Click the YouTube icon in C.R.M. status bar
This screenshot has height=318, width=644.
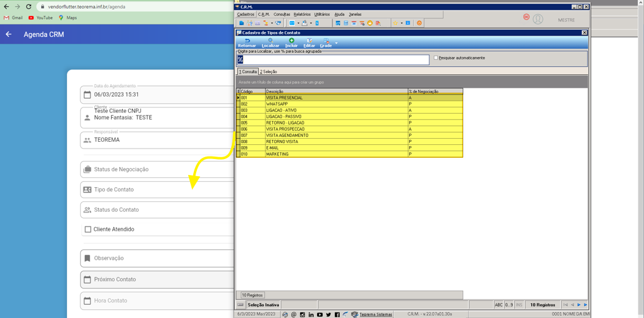(320, 314)
